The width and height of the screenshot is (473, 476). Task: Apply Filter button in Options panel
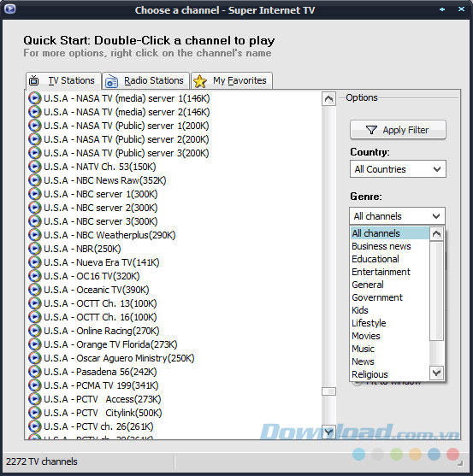[398, 130]
